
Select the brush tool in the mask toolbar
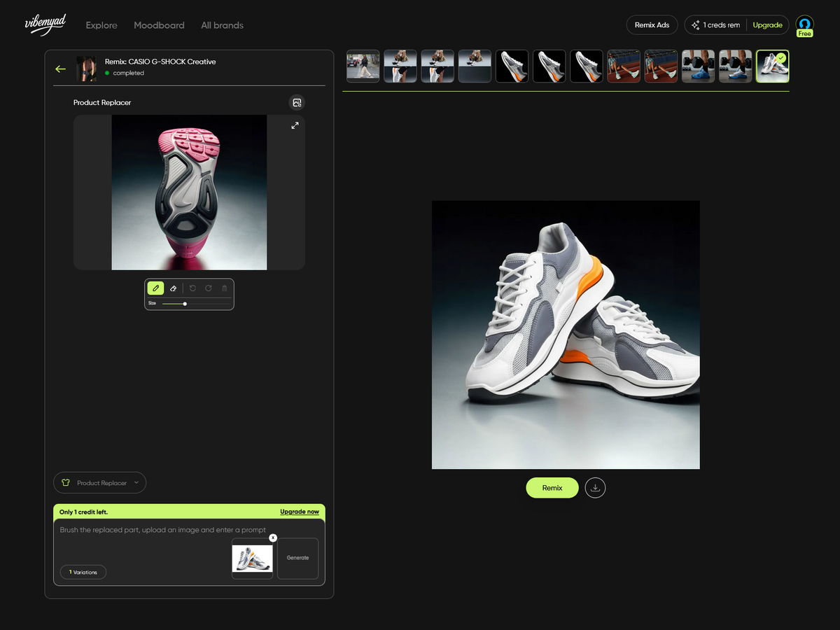(x=155, y=287)
